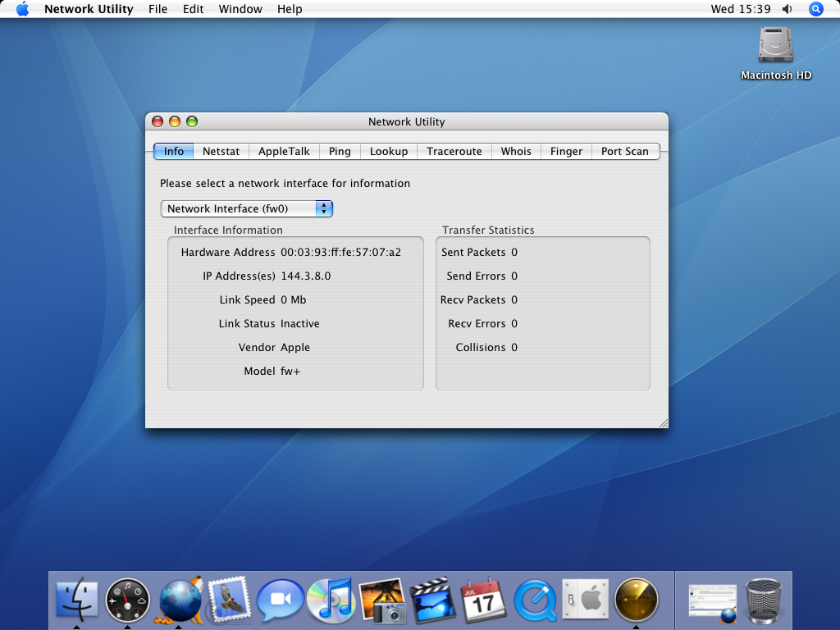Select the Finger tab
The height and width of the screenshot is (630, 840).
pyautogui.click(x=566, y=152)
